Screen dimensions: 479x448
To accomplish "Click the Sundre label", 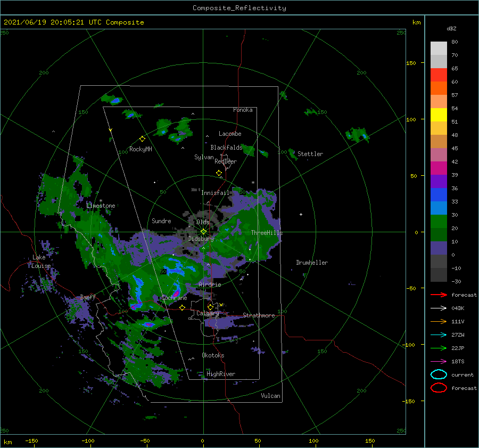I will tap(161, 221).
